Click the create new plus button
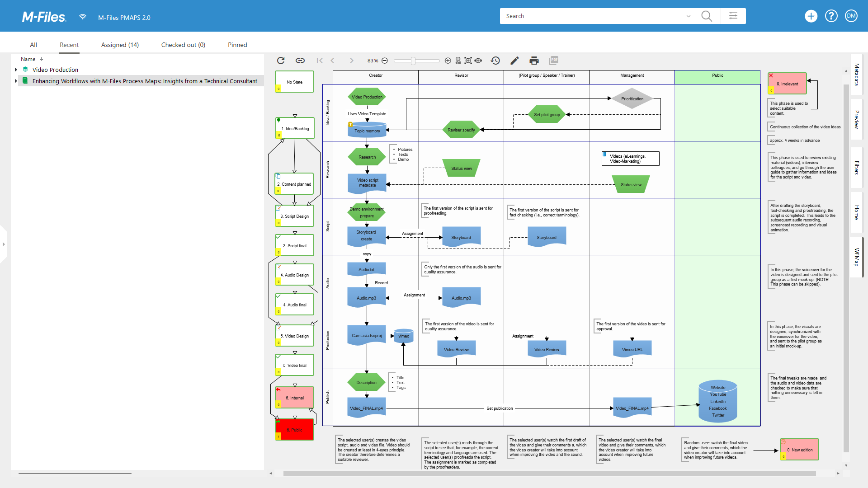868x488 pixels. coord(811,16)
